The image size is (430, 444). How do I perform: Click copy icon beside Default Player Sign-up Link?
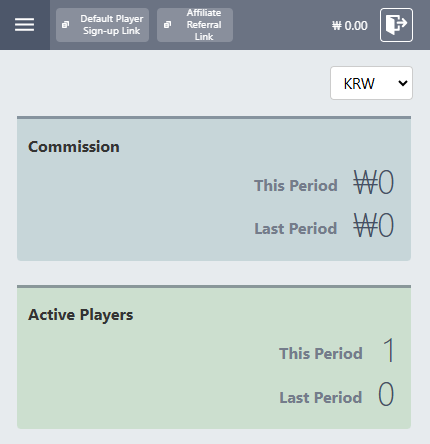coord(66,25)
